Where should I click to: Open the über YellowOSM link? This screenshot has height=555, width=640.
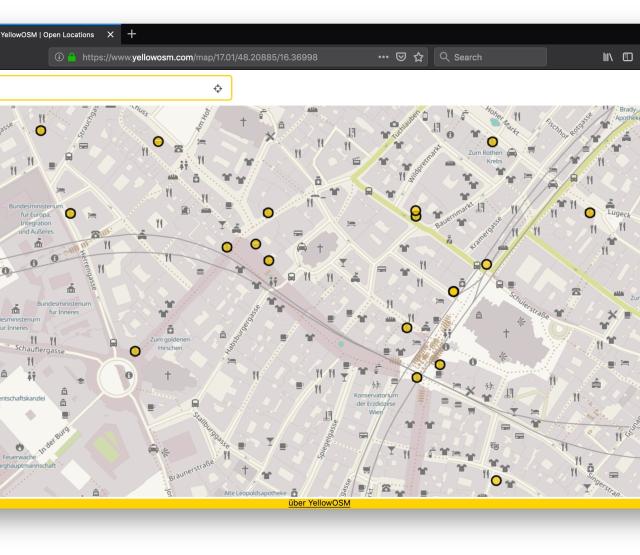(x=319, y=503)
